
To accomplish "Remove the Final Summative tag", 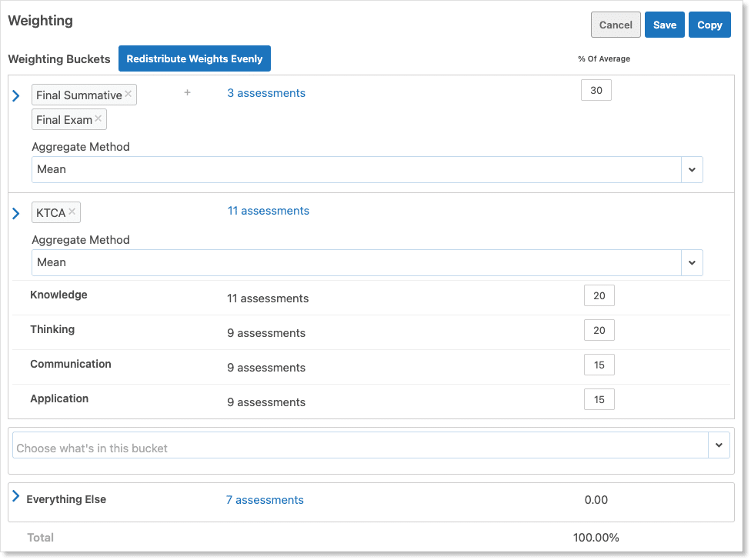I will [129, 95].
